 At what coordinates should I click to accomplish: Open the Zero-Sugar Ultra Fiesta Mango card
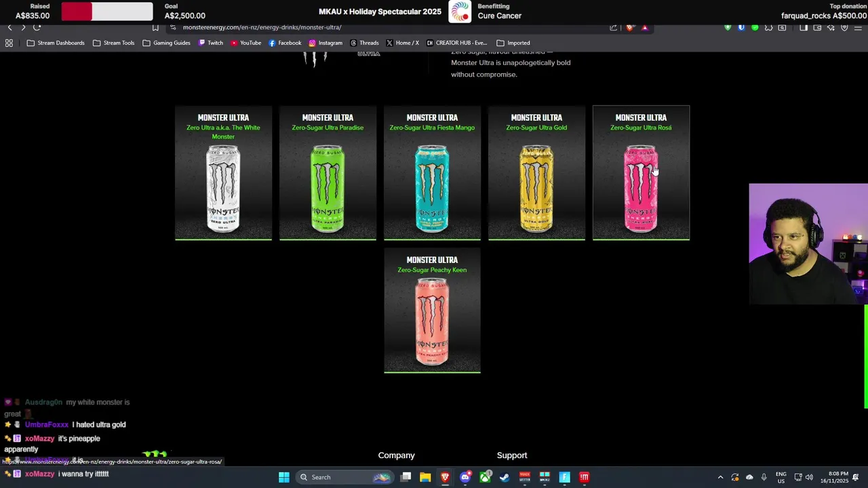click(432, 173)
